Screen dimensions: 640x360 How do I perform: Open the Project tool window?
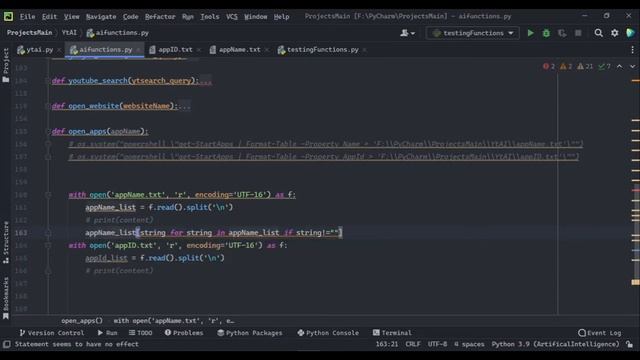(x=6, y=65)
